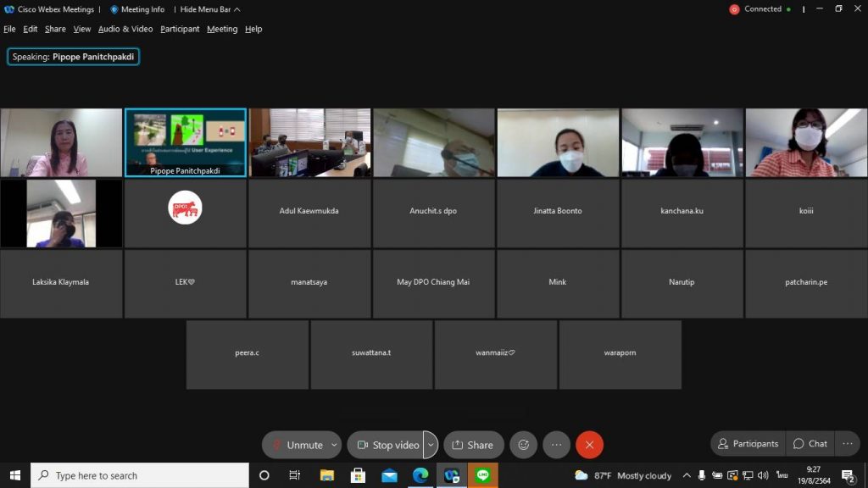Select Pipope Panitchpakdi's video thumbnail

pyautogui.click(x=186, y=141)
